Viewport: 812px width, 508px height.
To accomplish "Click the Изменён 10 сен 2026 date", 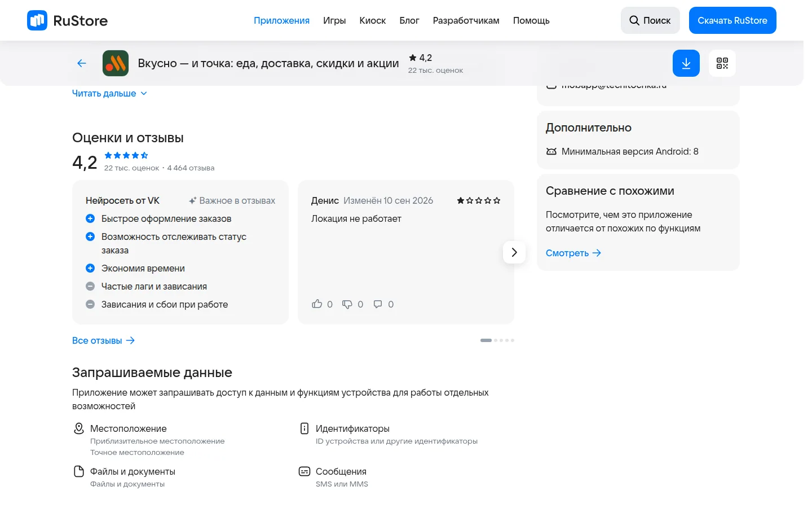I will pos(389,200).
